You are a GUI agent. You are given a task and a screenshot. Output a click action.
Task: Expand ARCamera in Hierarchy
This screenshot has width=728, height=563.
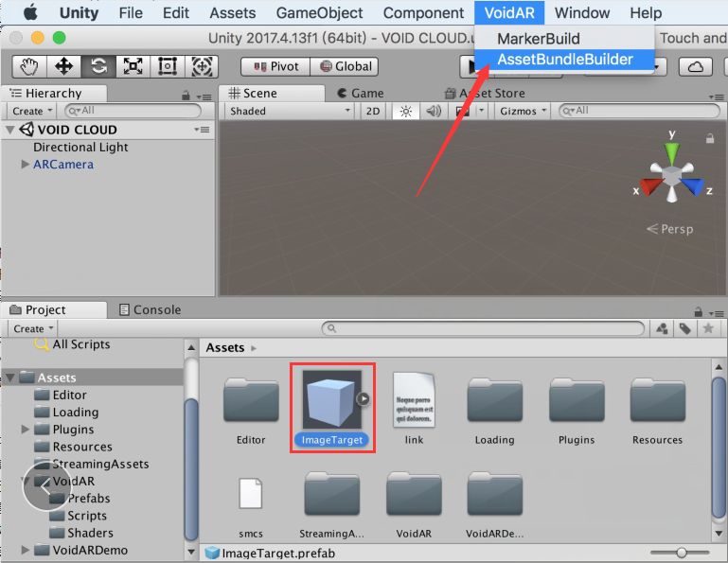click(x=25, y=165)
